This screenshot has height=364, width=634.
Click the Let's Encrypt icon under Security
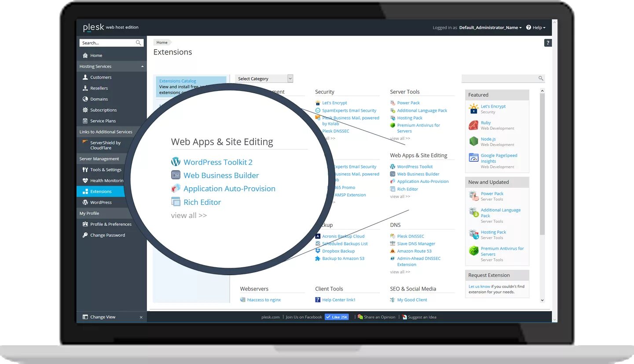tap(318, 103)
